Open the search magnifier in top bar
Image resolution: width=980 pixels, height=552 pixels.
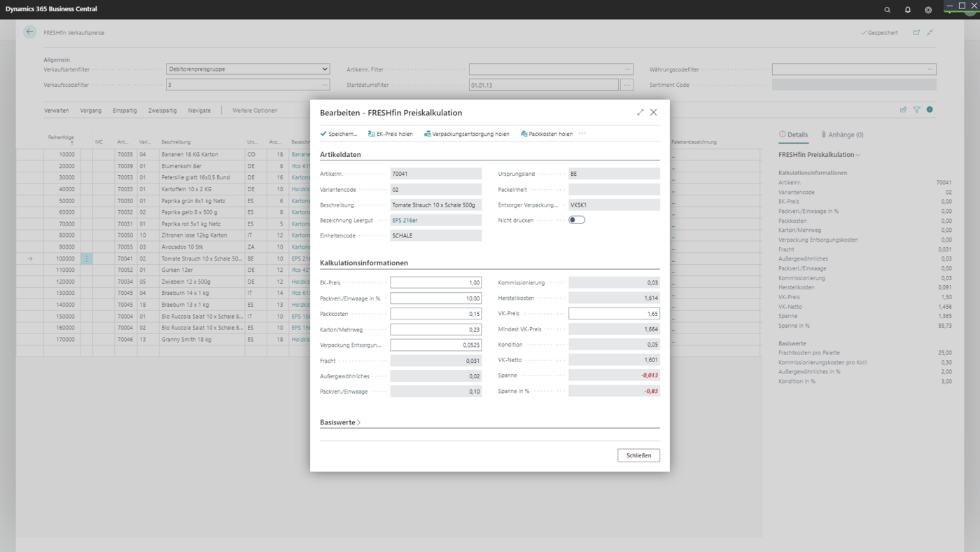(x=887, y=10)
